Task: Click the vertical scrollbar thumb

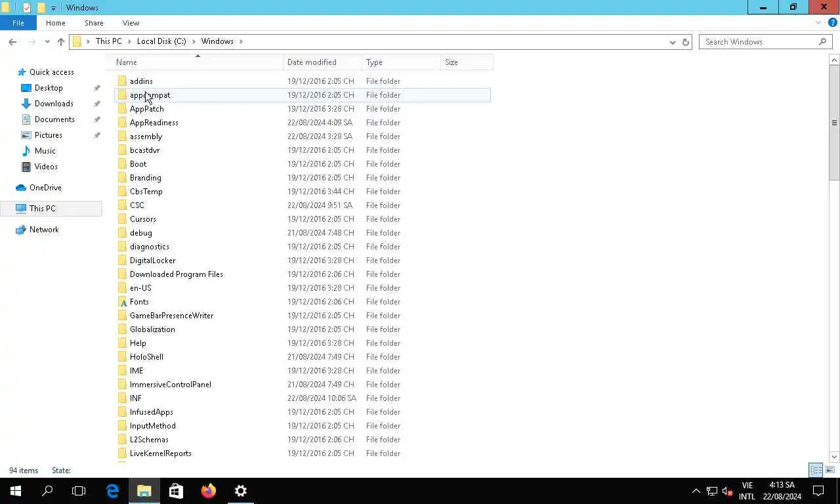Action: tap(835, 123)
